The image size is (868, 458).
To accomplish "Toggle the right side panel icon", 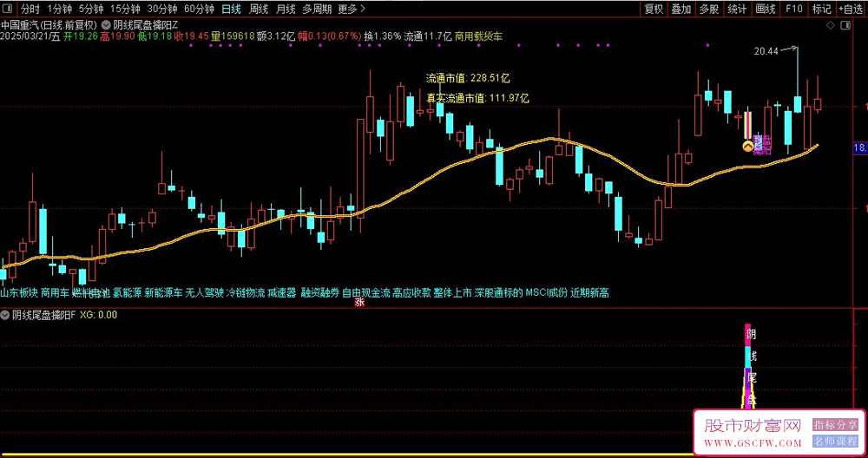I will [x=845, y=25].
